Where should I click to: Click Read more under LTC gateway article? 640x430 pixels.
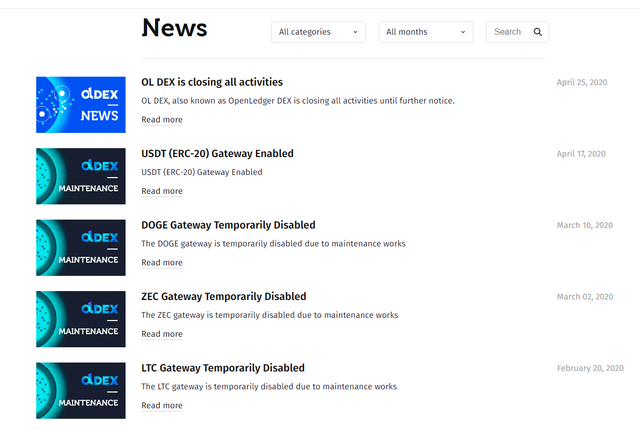pos(162,405)
